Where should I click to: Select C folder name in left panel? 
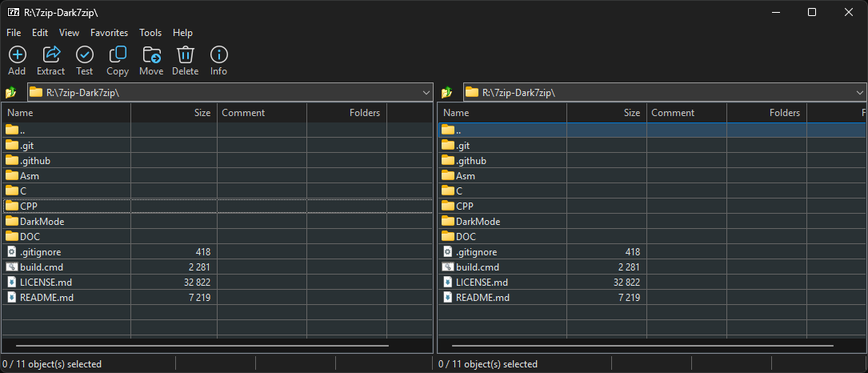(23, 191)
